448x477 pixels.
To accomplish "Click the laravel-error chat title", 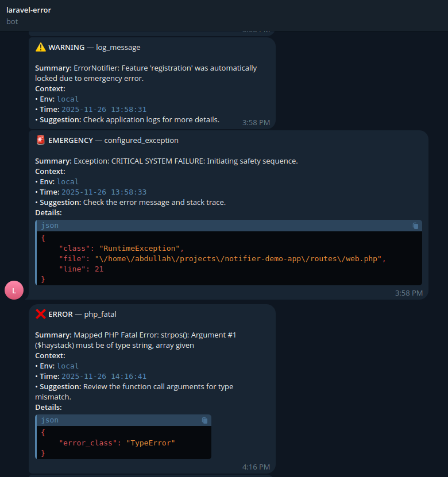I will point(29,10).
